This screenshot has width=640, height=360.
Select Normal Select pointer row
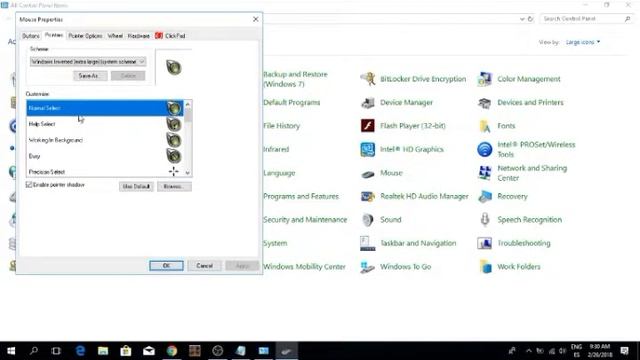(x=105, y=108)
